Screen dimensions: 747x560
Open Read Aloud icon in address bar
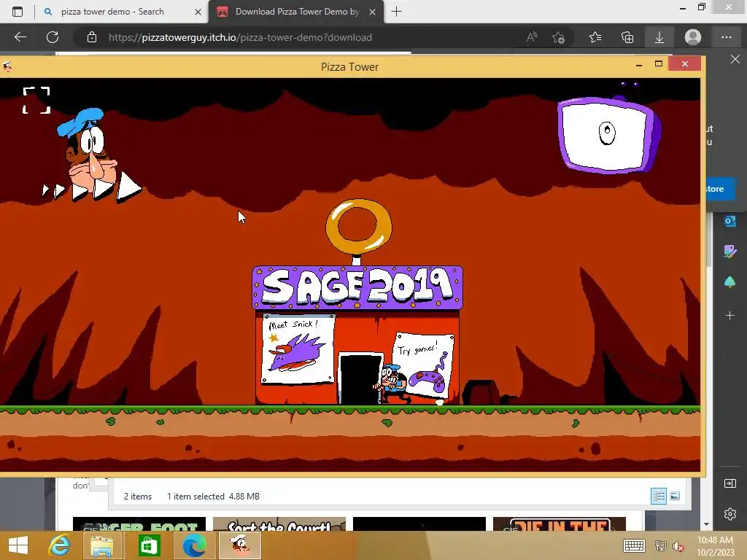click(532, 37)
